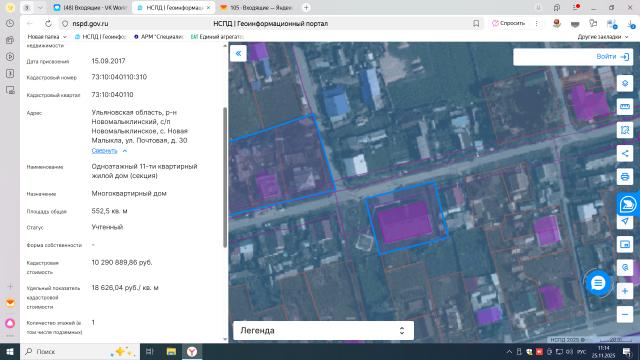Close the НСПД browser tab
The height and width of the screenshot is (360, 640).
[209, 8]
